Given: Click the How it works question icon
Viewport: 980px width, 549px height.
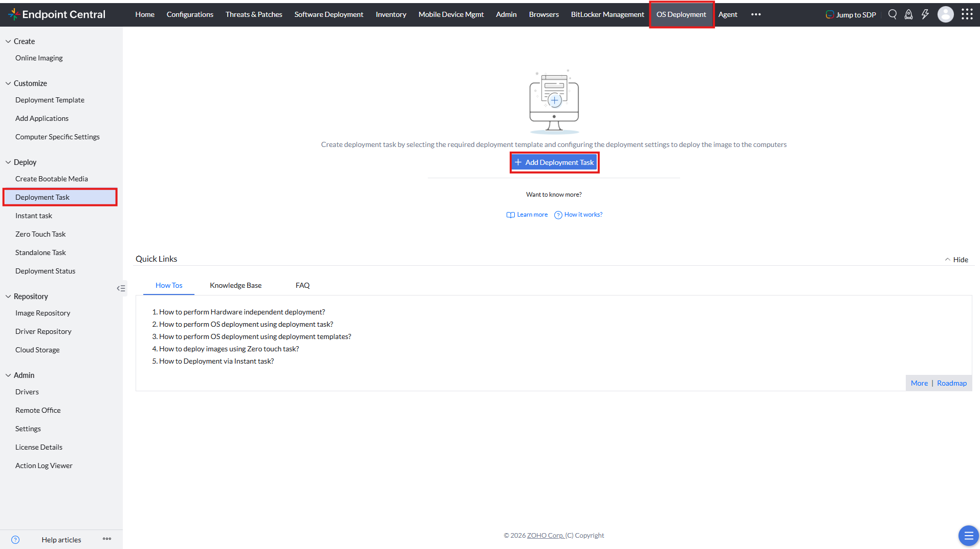Looking at the screenshot, I should [x=558, y=215].
